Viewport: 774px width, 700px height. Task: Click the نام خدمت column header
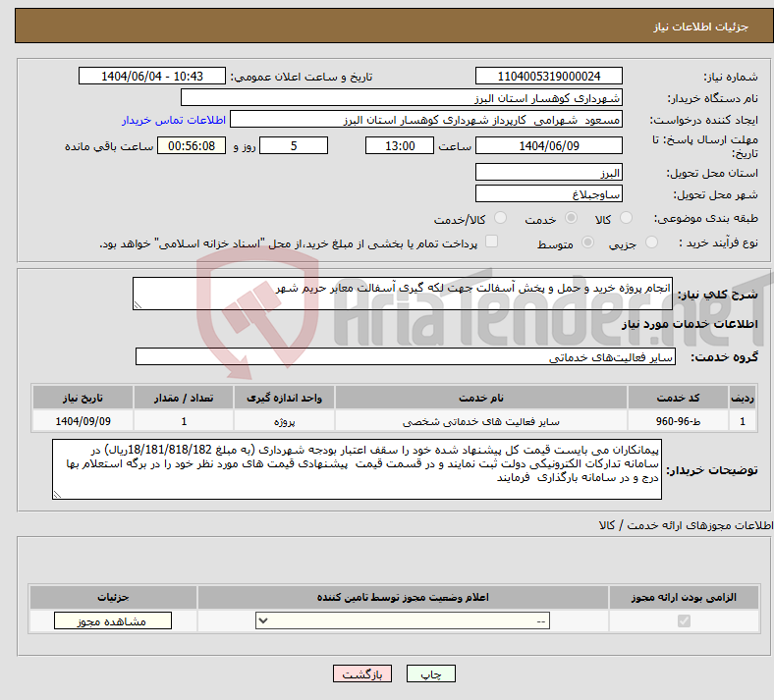pos(480,398)
